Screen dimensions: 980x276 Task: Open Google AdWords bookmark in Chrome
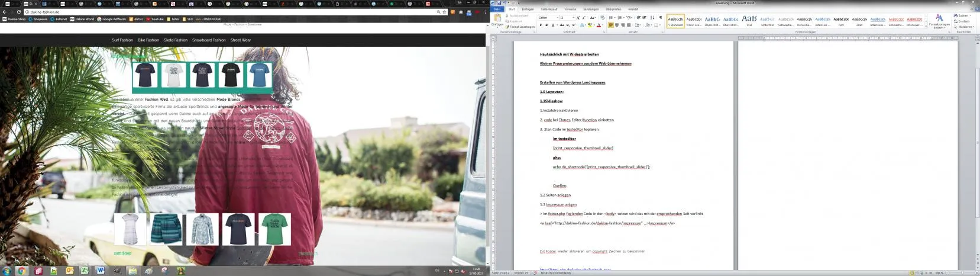pos(111,19)
